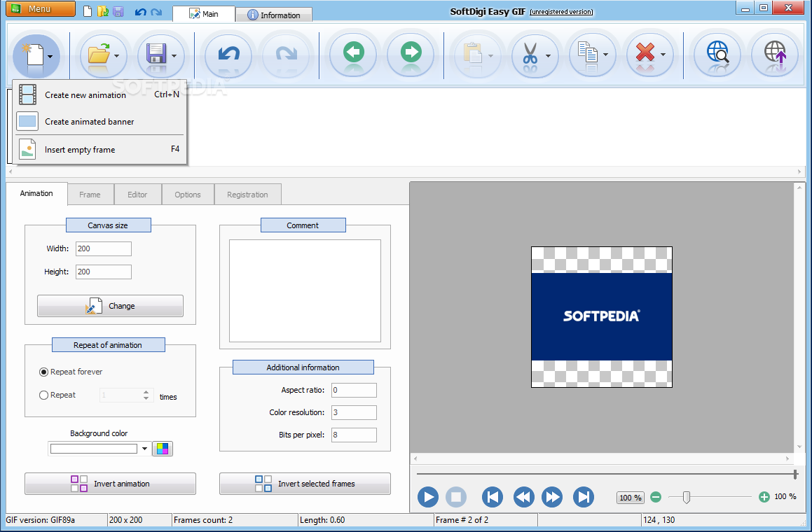The height and width of the screenshot is (532, 812).
Task: Click the Cut scissors toolbar icon
Action: [x=530, y=54]
